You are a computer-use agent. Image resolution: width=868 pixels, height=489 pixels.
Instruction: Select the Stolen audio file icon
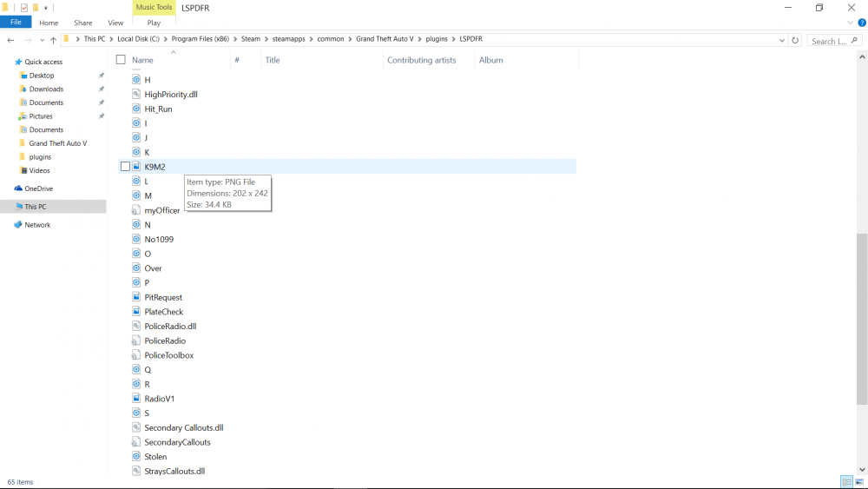[x=136, y=456]
